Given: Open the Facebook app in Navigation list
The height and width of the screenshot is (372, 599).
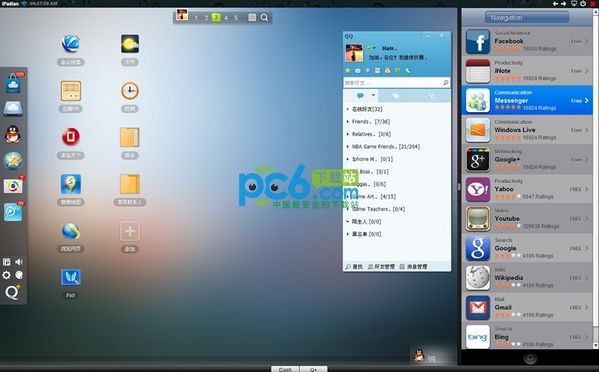Looking at the screenshot, I should [x=527, y=41].
